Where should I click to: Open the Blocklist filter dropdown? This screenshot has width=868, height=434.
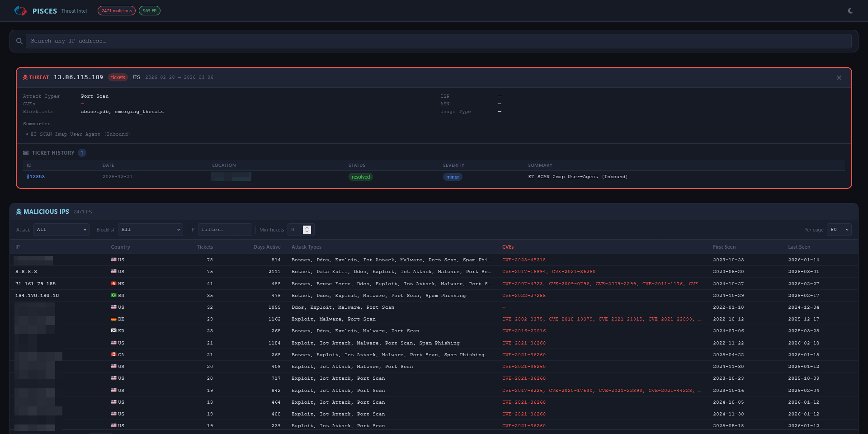click(151, 230)
